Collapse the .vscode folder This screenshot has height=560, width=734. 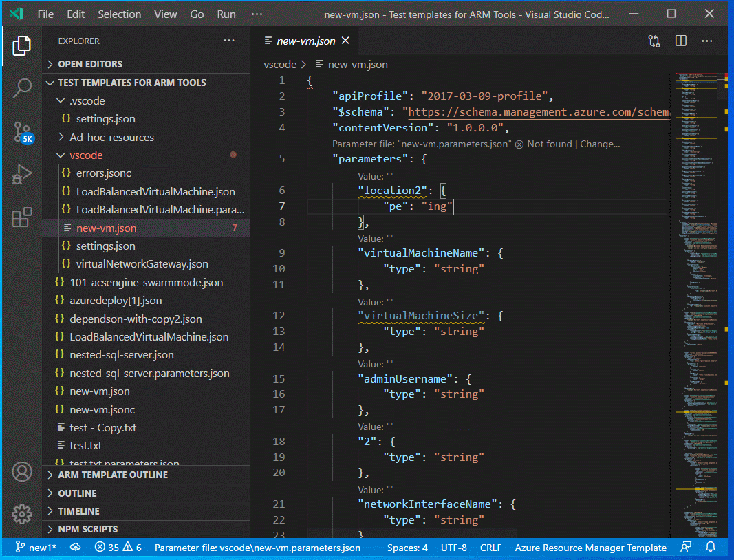point(146,100)
